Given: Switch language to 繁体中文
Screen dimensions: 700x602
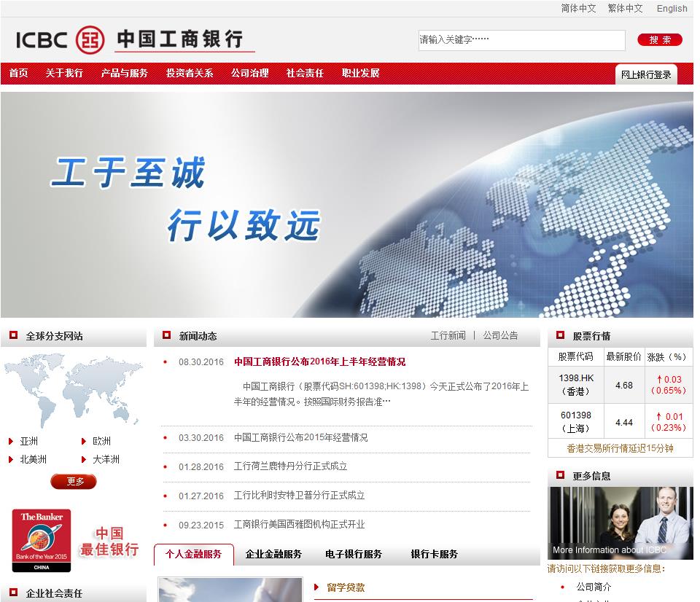Looking at the screenshot, I should pyautogui.click(x=626, y=9).
